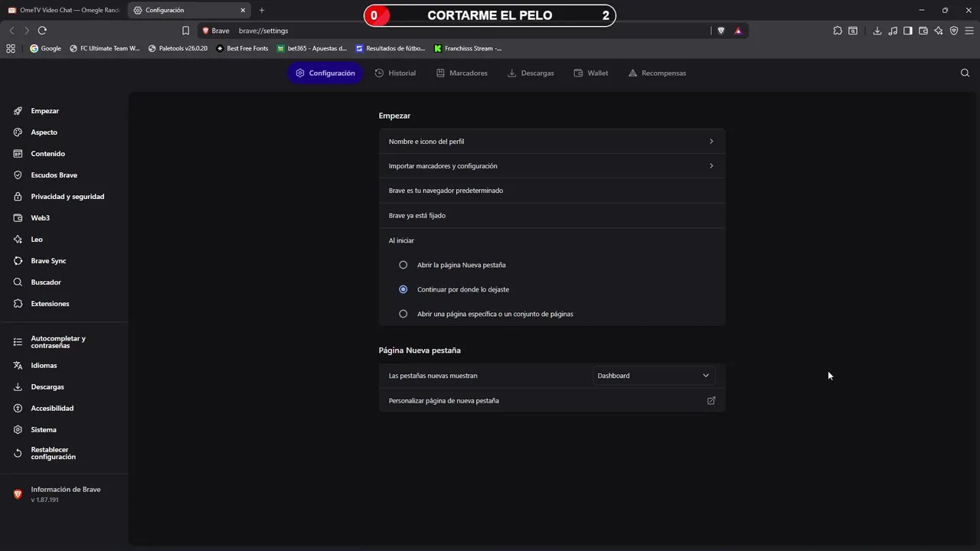Open the Brave Rewards triangle icon

[738, 31]
